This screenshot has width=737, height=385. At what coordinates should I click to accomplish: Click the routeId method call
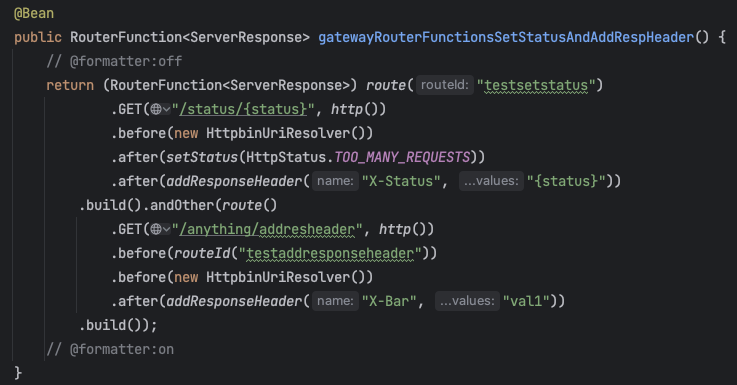(x=202, y=253)
